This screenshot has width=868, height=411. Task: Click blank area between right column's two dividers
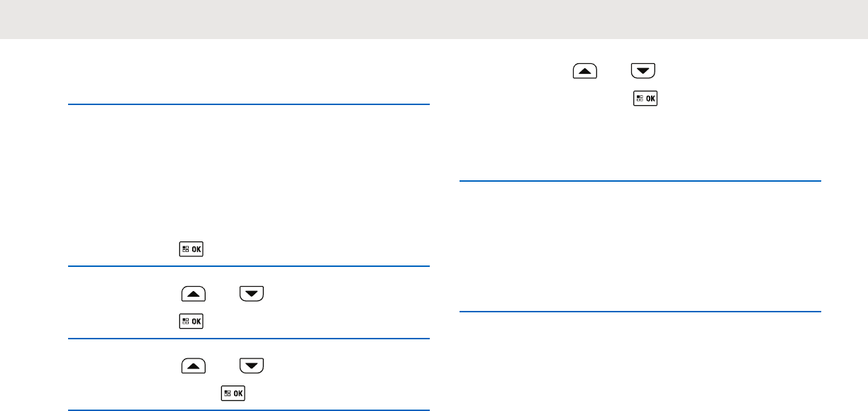point(640,245)
